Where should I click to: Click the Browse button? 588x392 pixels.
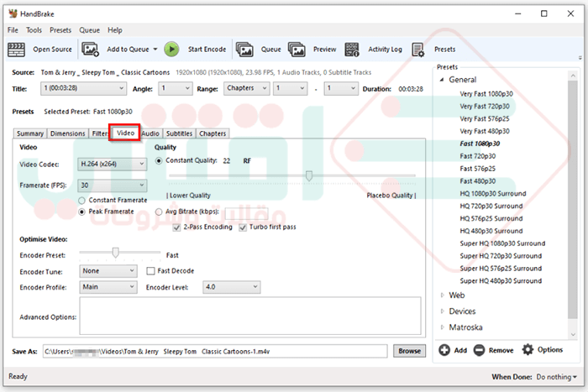pos(410,351)
